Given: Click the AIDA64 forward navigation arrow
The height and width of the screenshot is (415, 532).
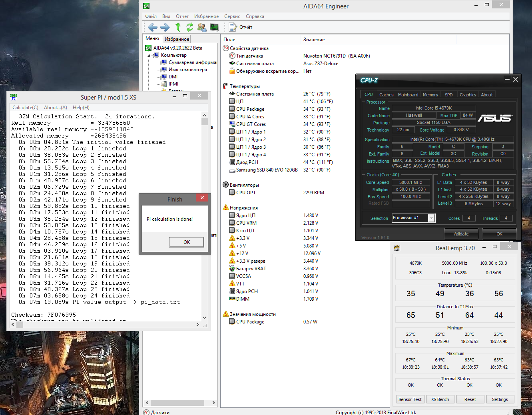Looking at the screenshot, I should tap(165, 27).
